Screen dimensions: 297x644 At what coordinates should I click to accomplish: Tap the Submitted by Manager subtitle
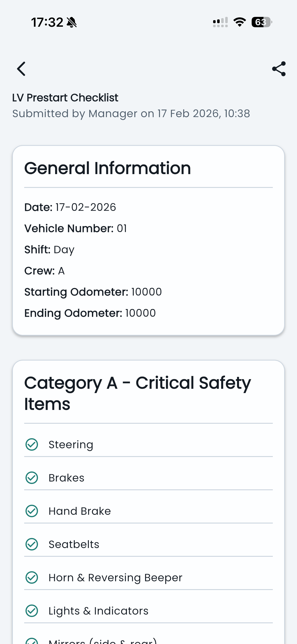click(131, 114)
